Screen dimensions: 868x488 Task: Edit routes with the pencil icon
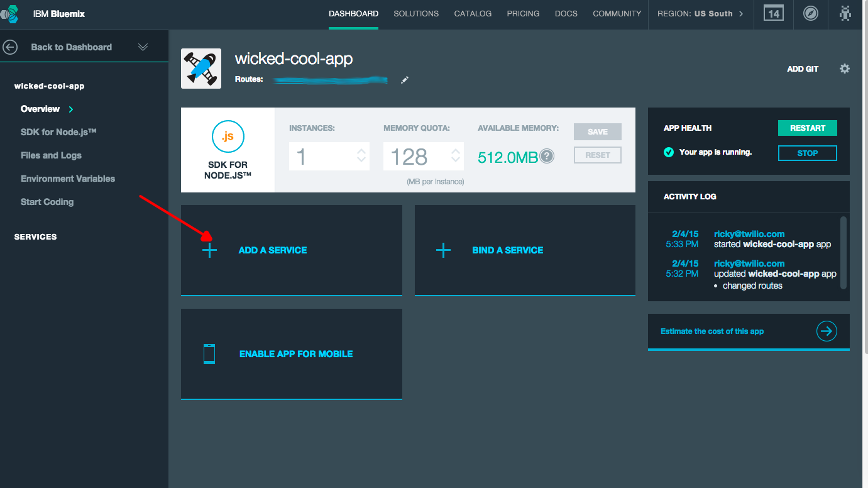(405, 80)
